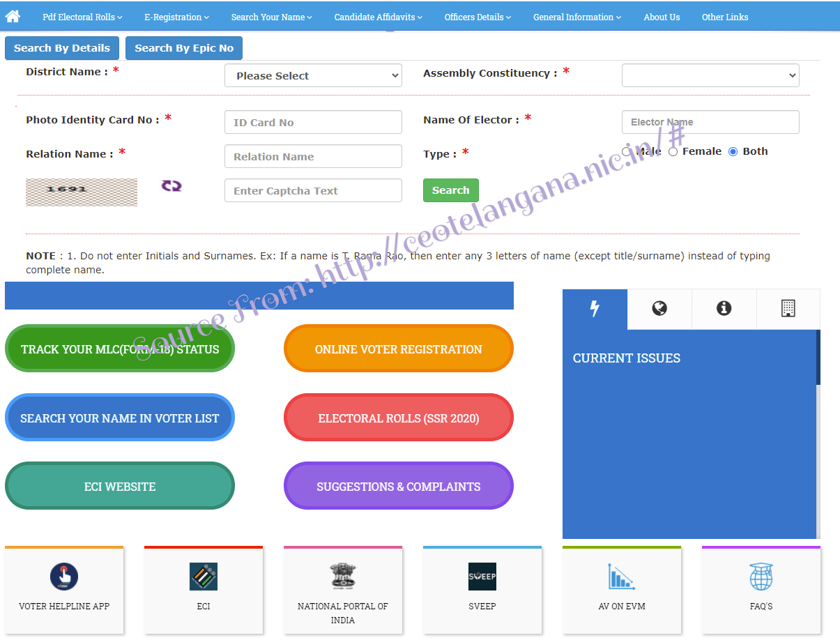840x640 pixels.
Task: Expand the Pdf Electoral Rolls menu
Action: [82, 16]
